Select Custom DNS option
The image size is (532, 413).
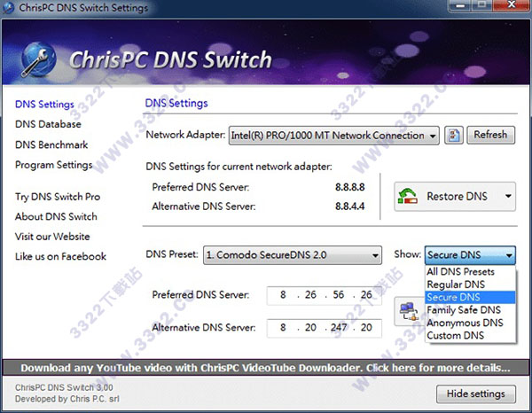pyautogui.click(x=470, y=335)
